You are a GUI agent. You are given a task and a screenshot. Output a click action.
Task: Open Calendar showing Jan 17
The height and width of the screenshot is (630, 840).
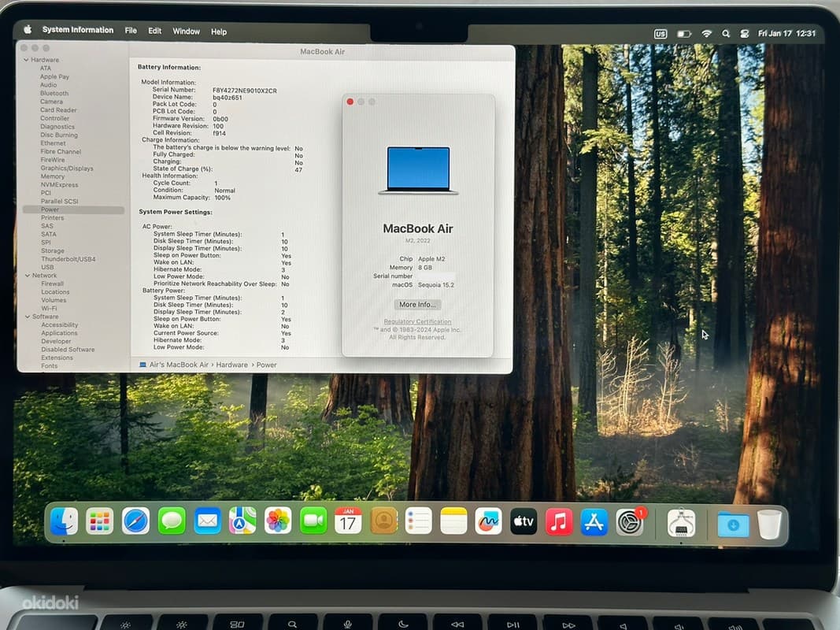pos(348,521)
